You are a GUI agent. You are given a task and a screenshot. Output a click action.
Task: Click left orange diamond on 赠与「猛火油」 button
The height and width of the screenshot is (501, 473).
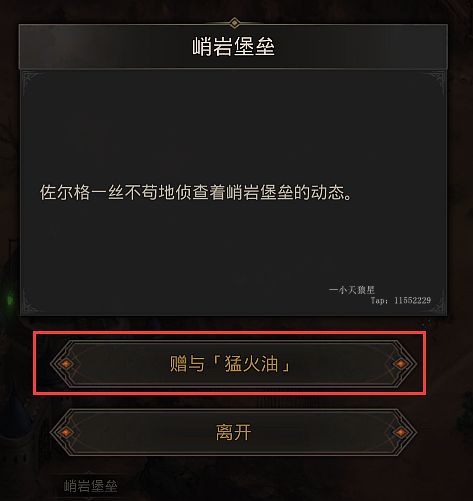66,364
